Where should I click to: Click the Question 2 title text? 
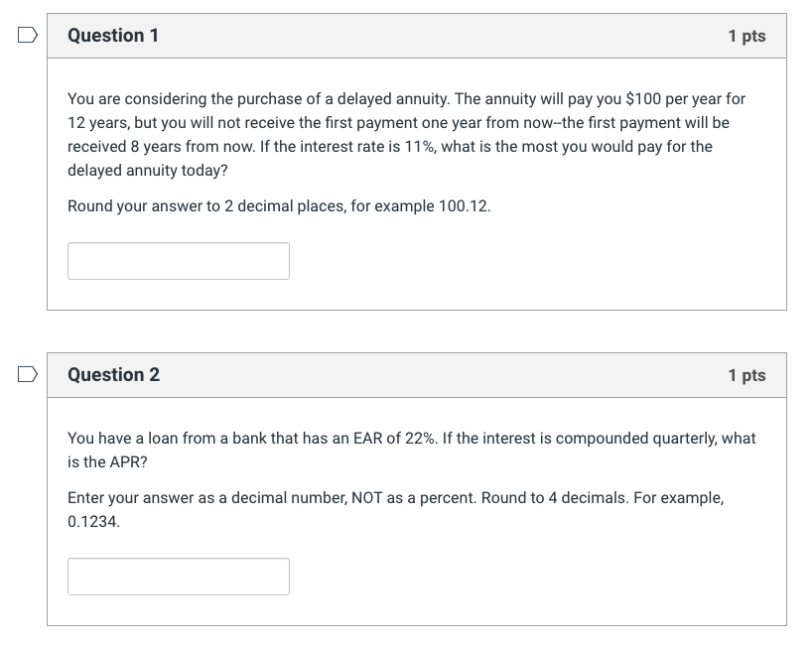(113, 374)
